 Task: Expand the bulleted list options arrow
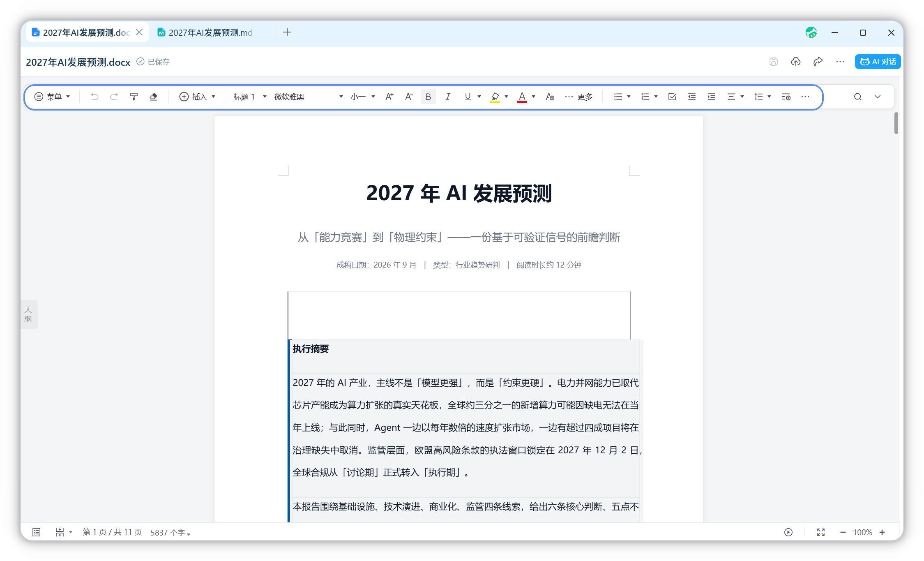[x=629, y=97]
